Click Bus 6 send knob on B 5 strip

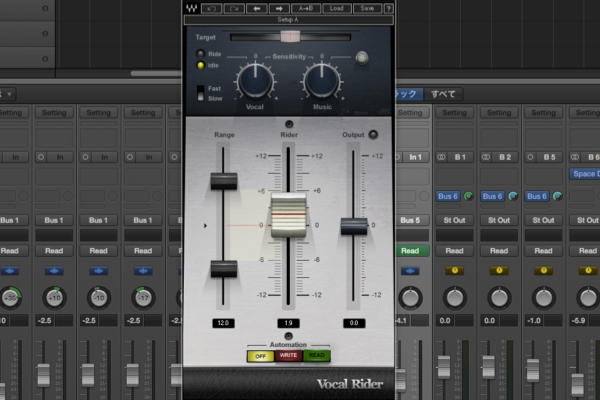point(558,196)
